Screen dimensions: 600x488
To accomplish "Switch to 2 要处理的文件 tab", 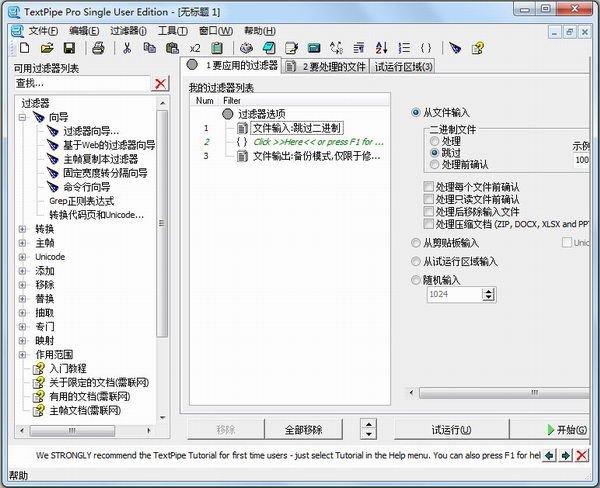I will coord(326,67).
